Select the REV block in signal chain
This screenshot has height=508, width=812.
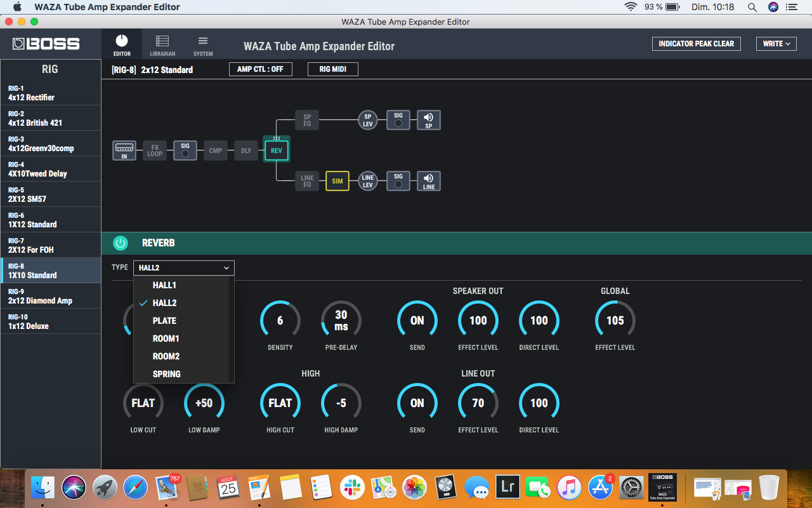point(276,150)
